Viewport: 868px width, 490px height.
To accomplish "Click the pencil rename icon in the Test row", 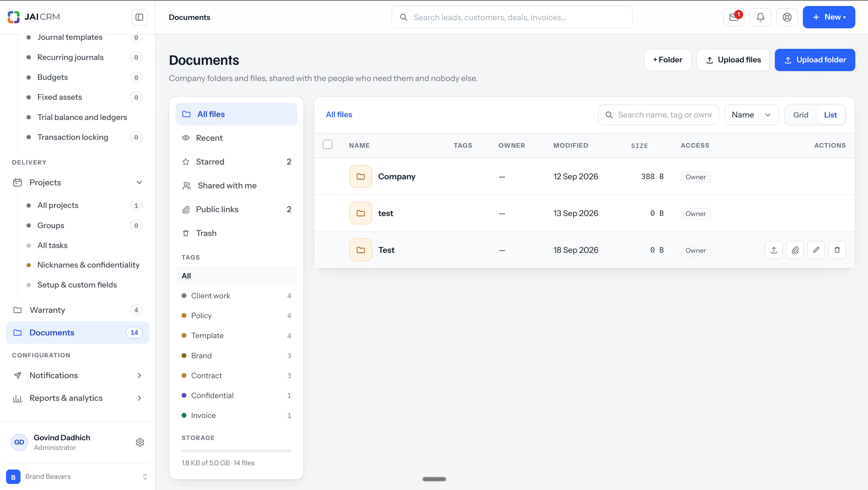I will pos(816,250).
